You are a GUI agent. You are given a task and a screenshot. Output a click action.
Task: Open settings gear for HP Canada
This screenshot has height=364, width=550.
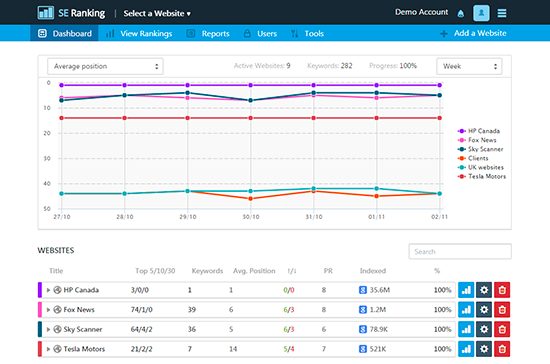tap(484, 290)
